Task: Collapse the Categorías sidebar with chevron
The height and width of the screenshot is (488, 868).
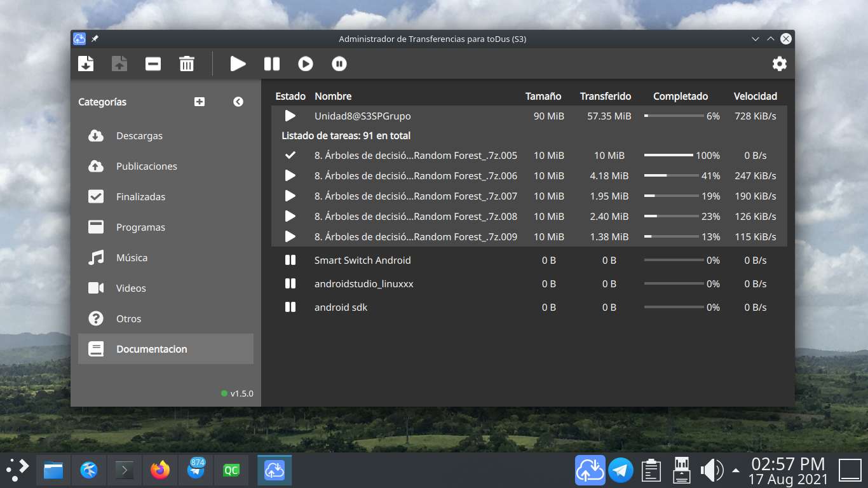Action: click(238, 102)
